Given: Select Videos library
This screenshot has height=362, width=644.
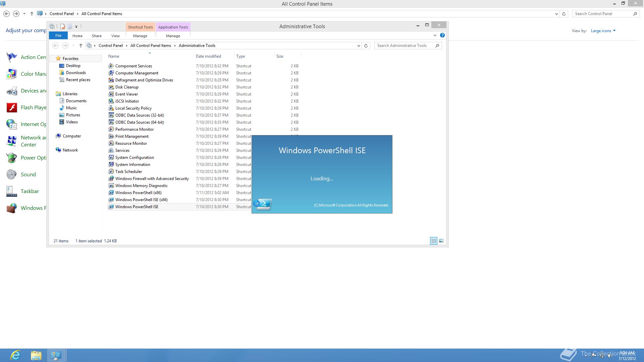Looking at the screenshot, I should pyautogui.click(x=72, y=122).
